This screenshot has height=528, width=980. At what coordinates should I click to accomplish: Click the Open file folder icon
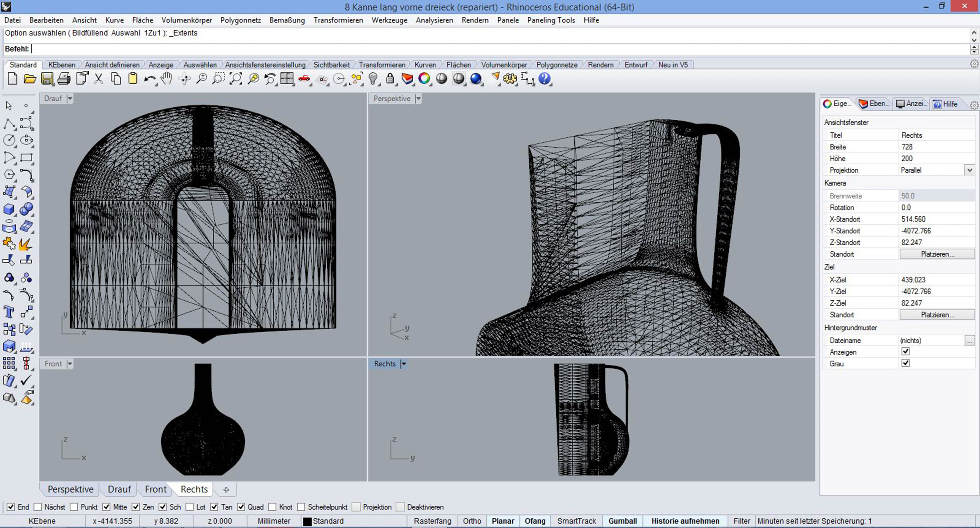(30, 79)
